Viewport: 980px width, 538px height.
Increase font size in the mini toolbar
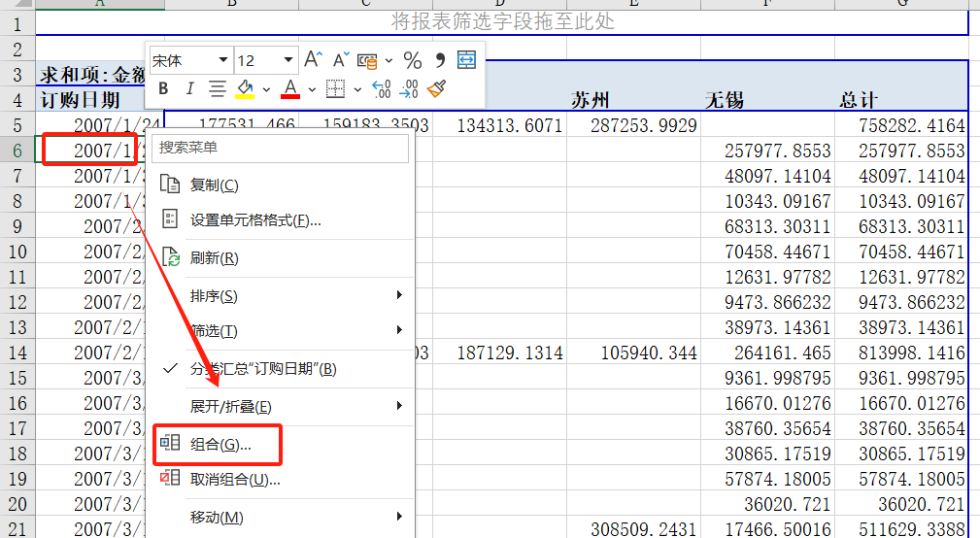coord(313,60)
